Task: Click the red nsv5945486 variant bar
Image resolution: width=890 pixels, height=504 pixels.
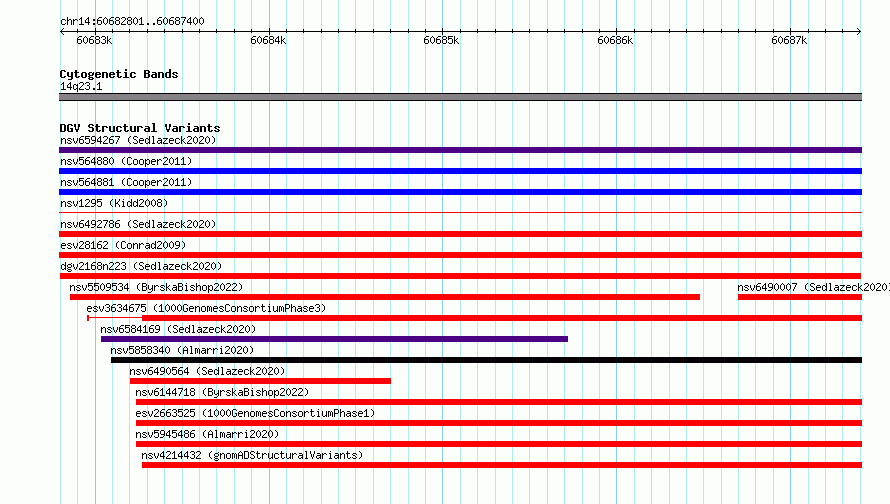Action: pos(499,444)
